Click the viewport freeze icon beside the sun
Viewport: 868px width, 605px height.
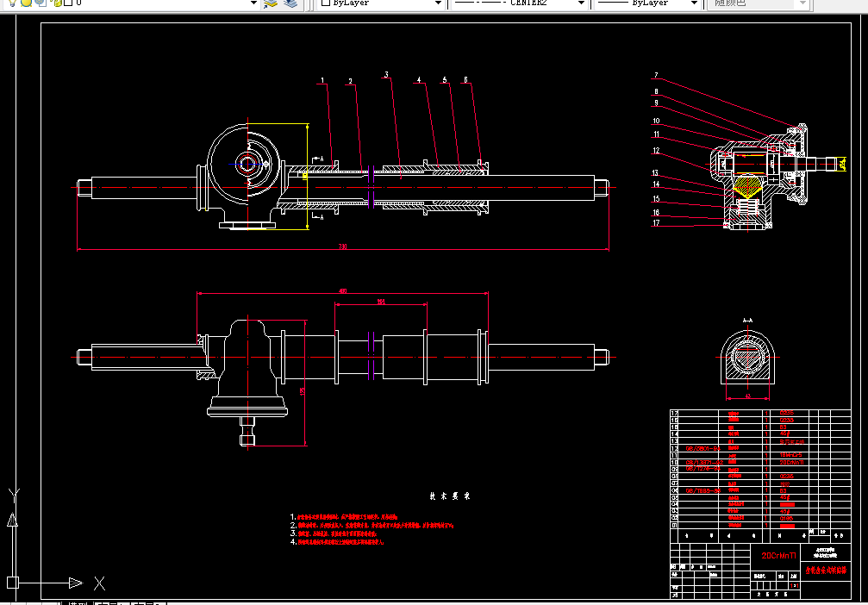[40, 3]
